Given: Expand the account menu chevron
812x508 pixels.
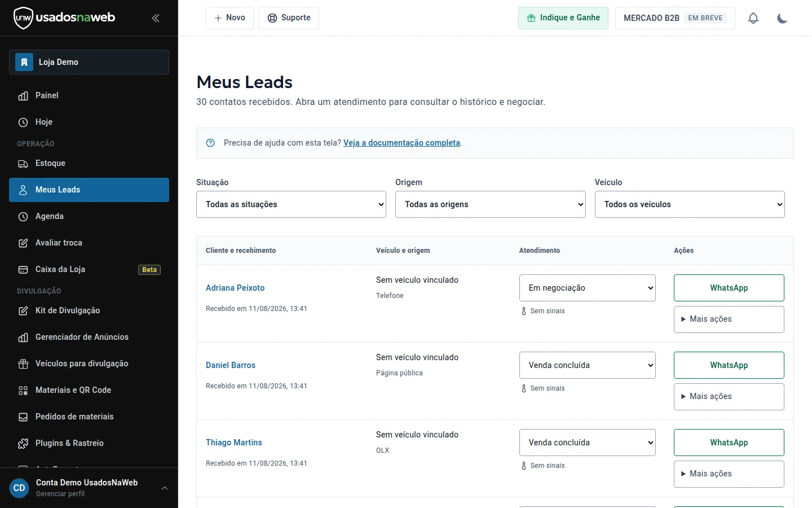Looking at the screenshot, I should click(x=165, y=488).
